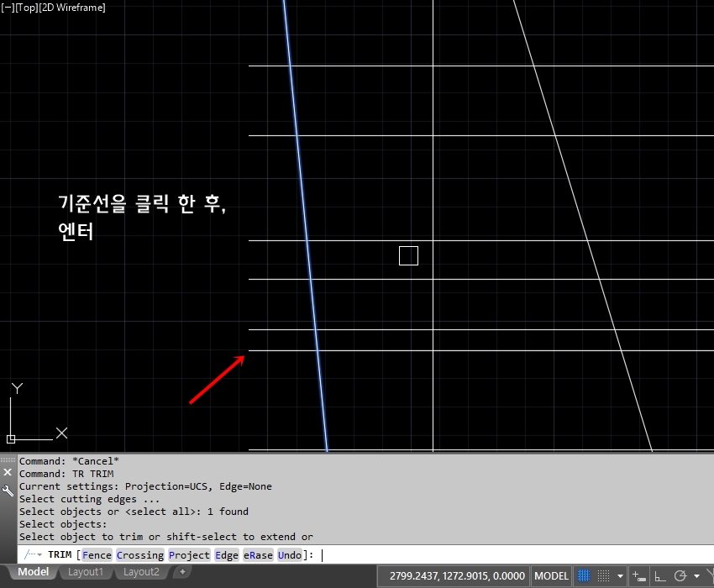
Task: Toggle snap mode dotted grid icon
Action: pyautogui.click(x=603, y=576)
